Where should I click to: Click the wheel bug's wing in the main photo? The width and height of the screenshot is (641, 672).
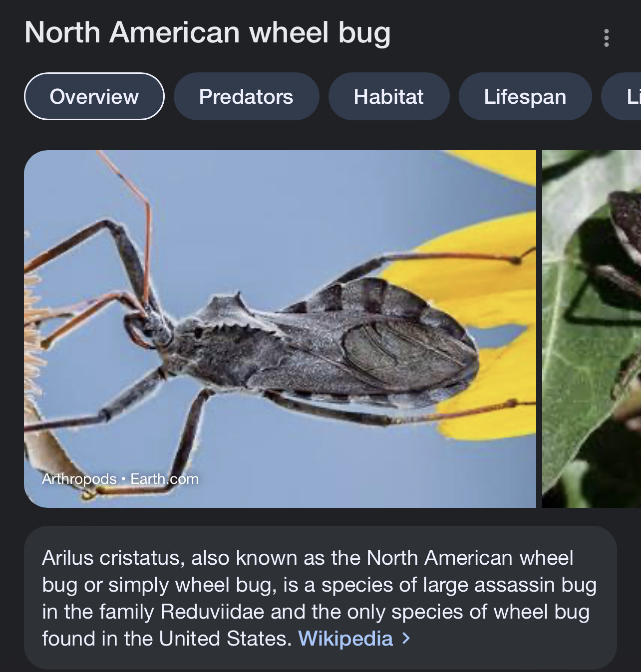click(404, 349)
